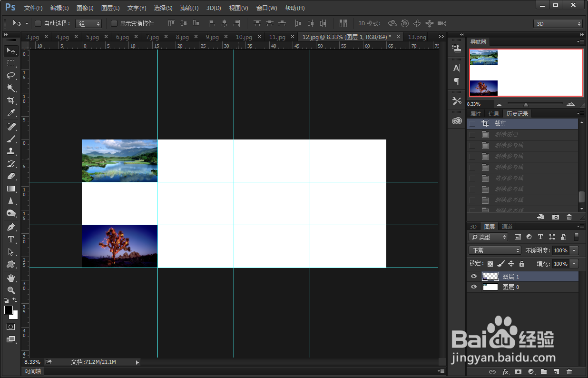
Task: Open Creative Cloud libraries panel icon
Action: (457, 121)
